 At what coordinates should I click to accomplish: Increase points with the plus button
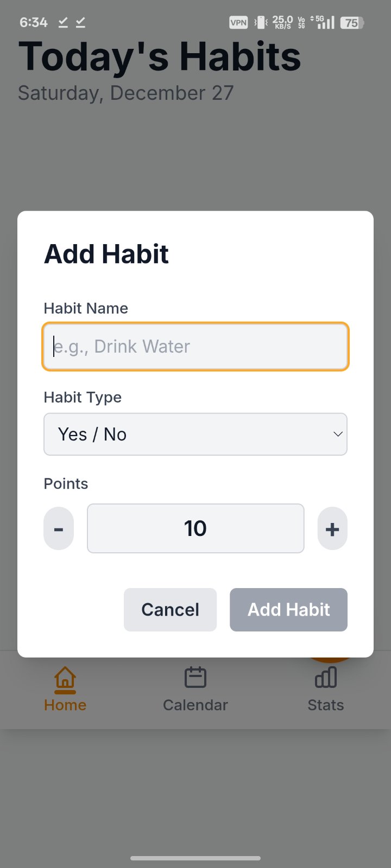pos(332,528)
